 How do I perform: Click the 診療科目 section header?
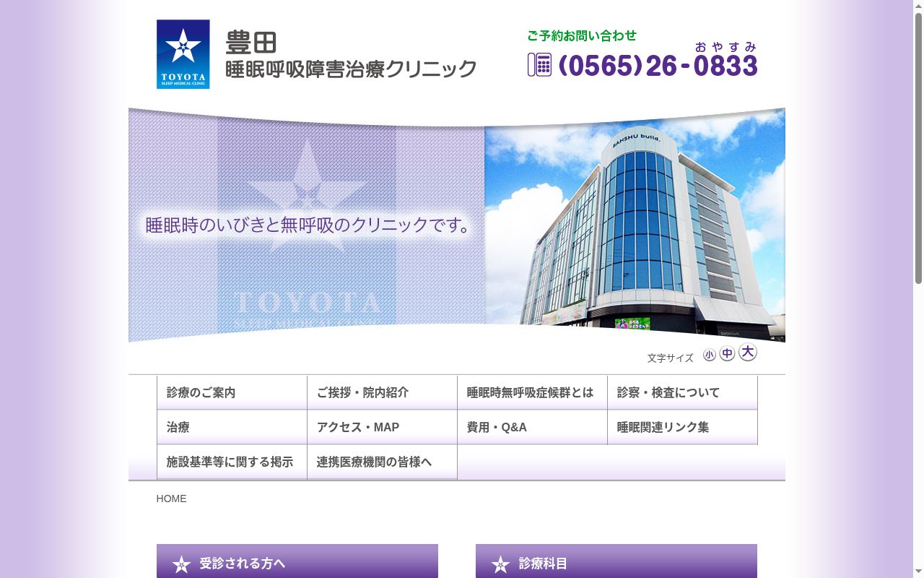point(616,561)
